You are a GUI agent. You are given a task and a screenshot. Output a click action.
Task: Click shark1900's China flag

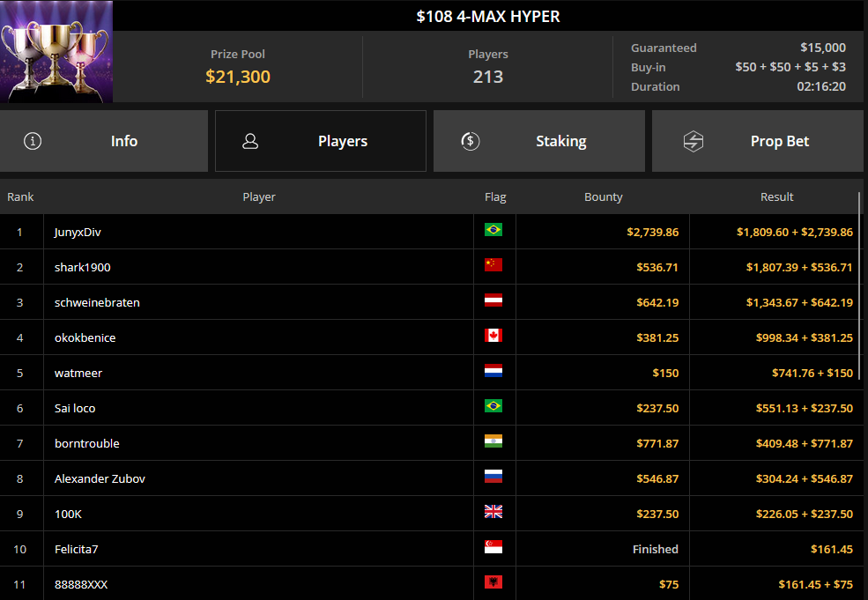coord(493,265)
